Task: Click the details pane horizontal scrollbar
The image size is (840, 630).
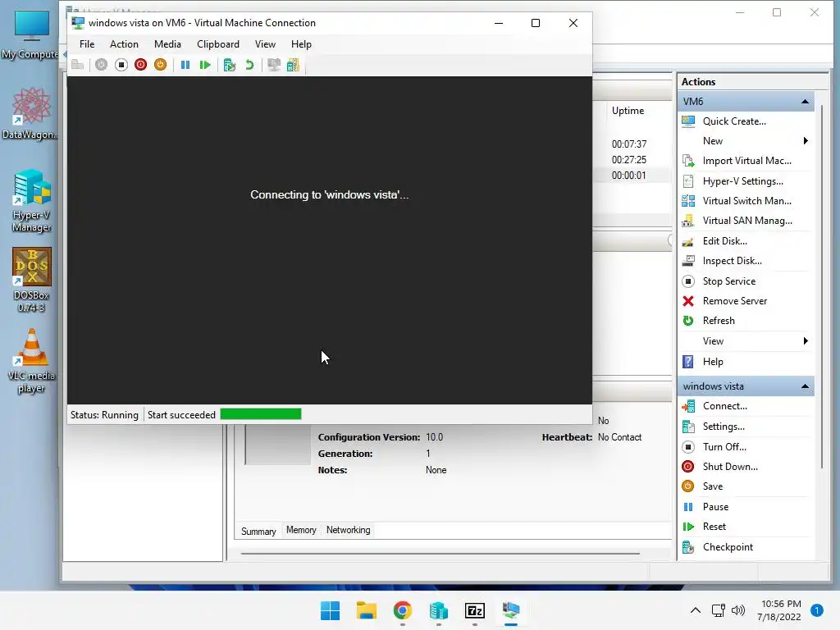Action: tap(441, 554)
